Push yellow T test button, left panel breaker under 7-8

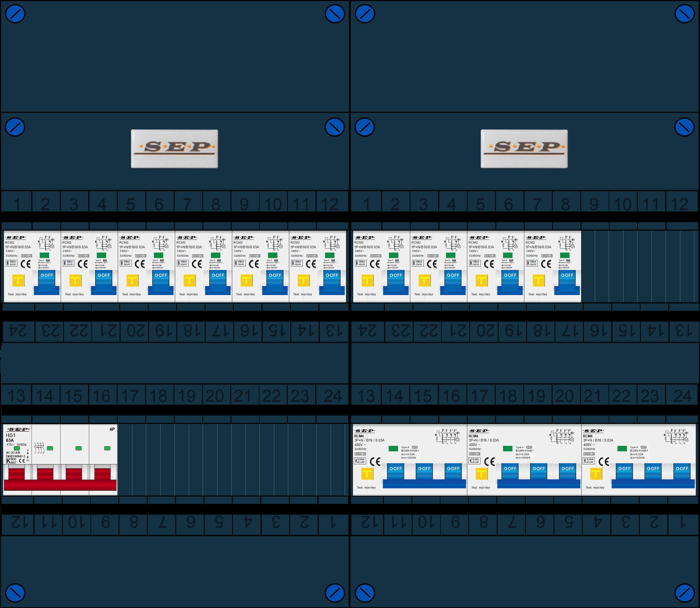coord(189,281)
